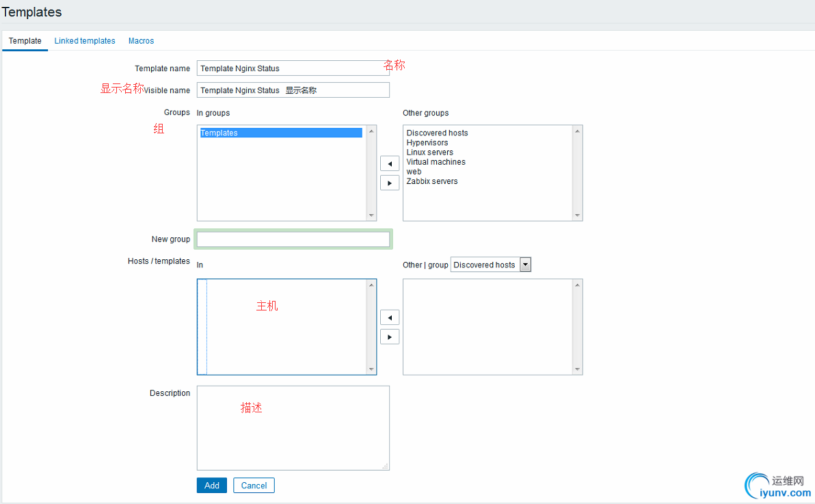This screenshot has width=815, height=504.
Task: Select Templates in the In groups list
Action: click(281, 133)
